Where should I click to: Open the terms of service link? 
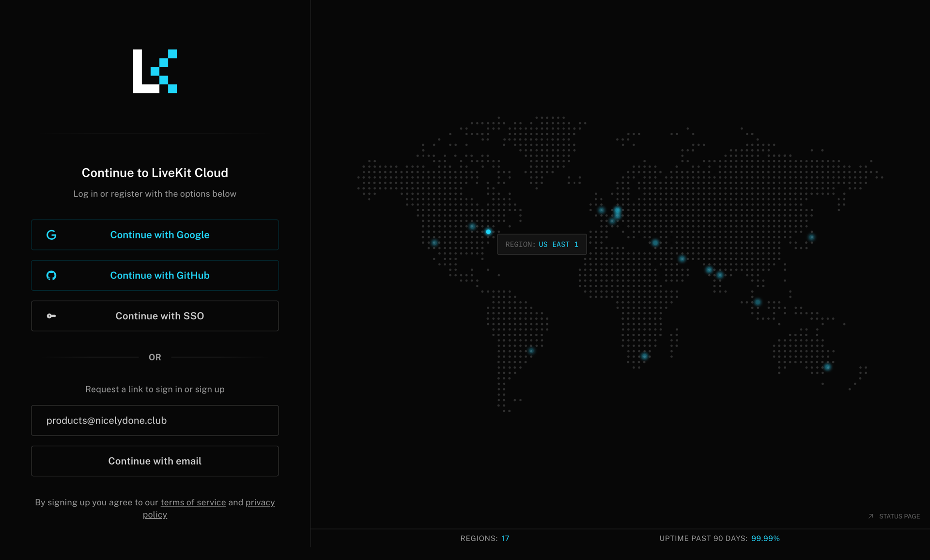point(193,502)
